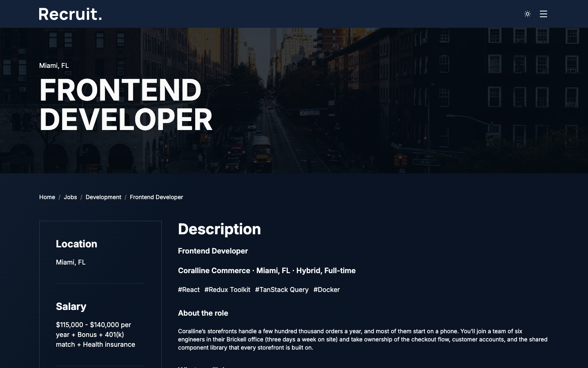Open the hamburger navigation menu
Viewport: 588px width, 368px height.
[x=543, y=14]
